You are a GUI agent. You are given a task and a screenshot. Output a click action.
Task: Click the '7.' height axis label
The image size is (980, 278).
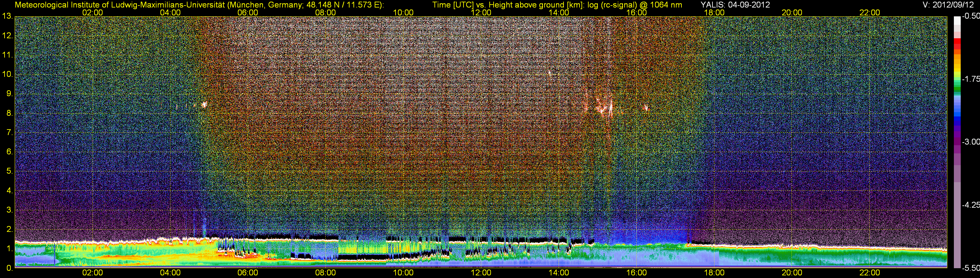[9, 132]
